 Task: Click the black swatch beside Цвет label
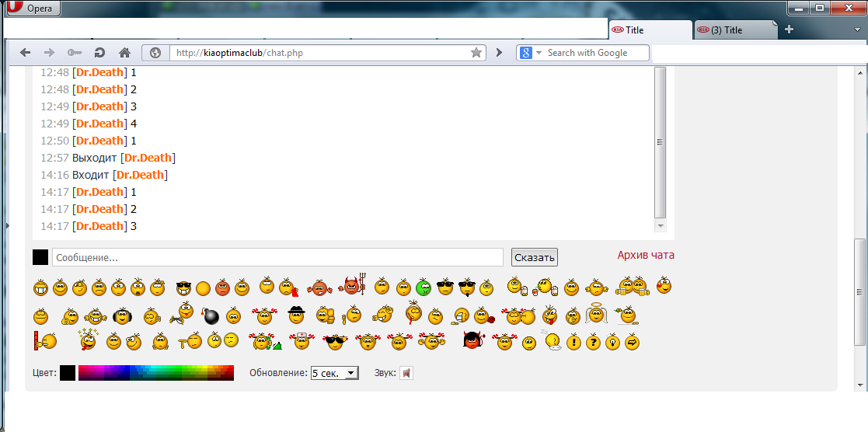click(x=68, y=373)
